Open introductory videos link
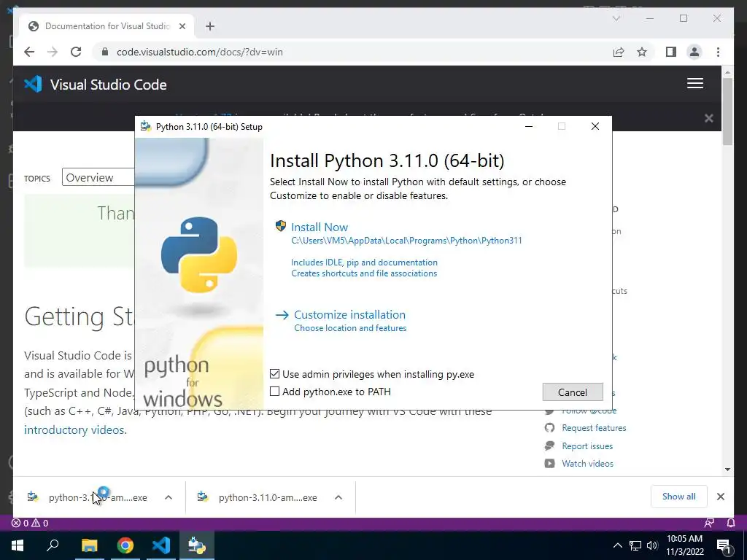The width and height of the screenshot is (747, 560). click(75, 429)
